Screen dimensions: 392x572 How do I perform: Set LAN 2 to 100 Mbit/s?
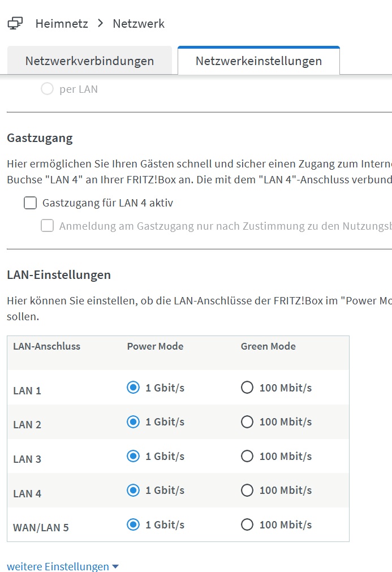click(x=247, y=422)
